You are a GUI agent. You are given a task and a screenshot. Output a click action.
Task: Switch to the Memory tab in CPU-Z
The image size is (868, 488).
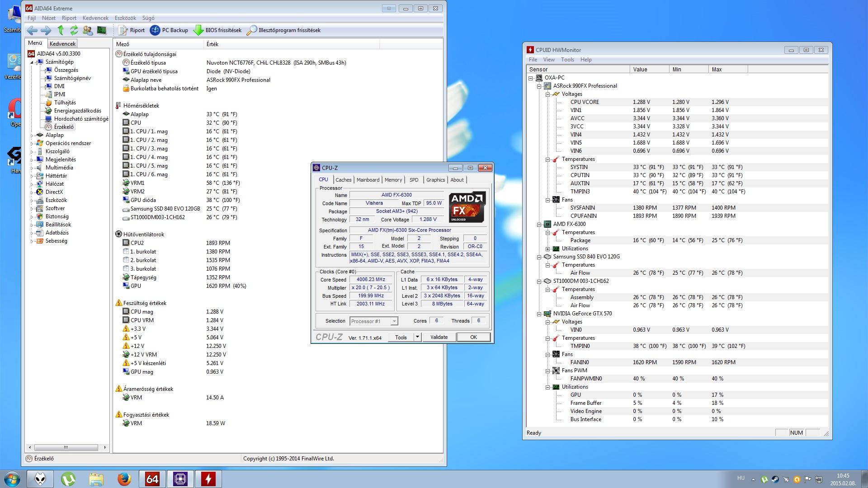tap(393, 180)
